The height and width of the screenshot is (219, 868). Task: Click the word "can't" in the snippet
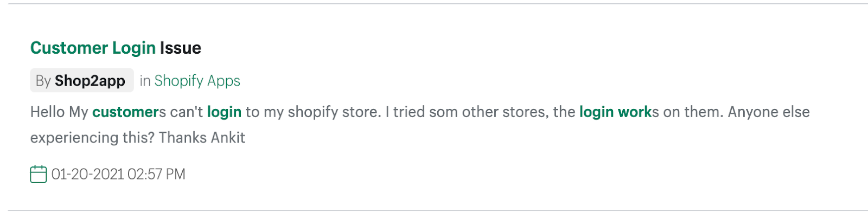[186, 112]
